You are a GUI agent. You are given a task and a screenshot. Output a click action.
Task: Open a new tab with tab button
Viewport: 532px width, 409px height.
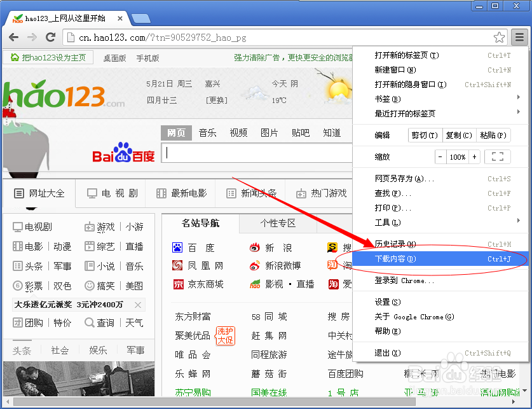tap(141, 18)
